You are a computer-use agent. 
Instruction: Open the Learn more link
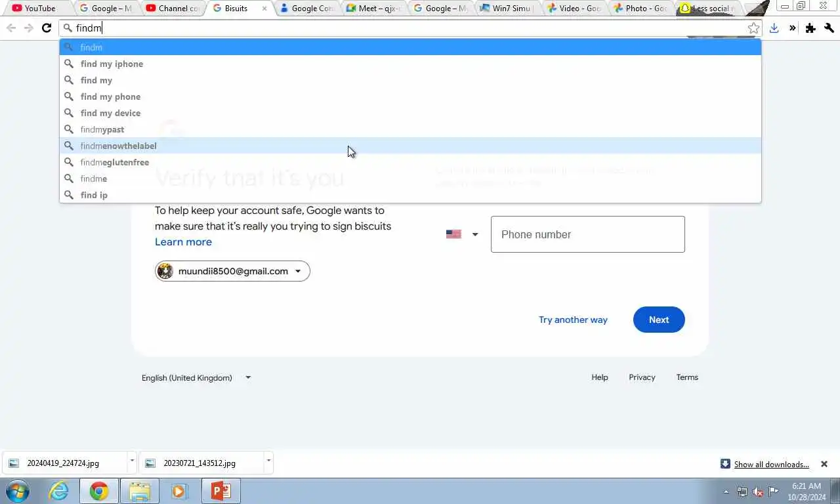(183, 241)
